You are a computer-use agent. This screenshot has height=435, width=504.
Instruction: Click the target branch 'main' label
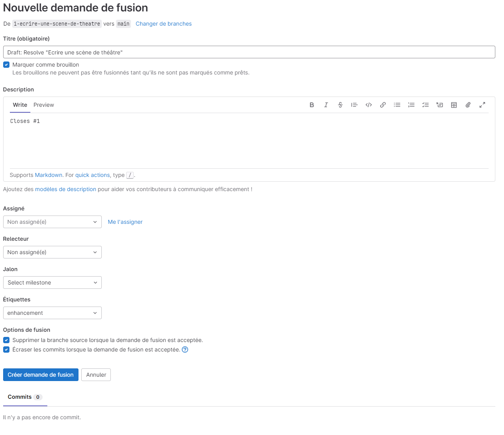point(123,24)
